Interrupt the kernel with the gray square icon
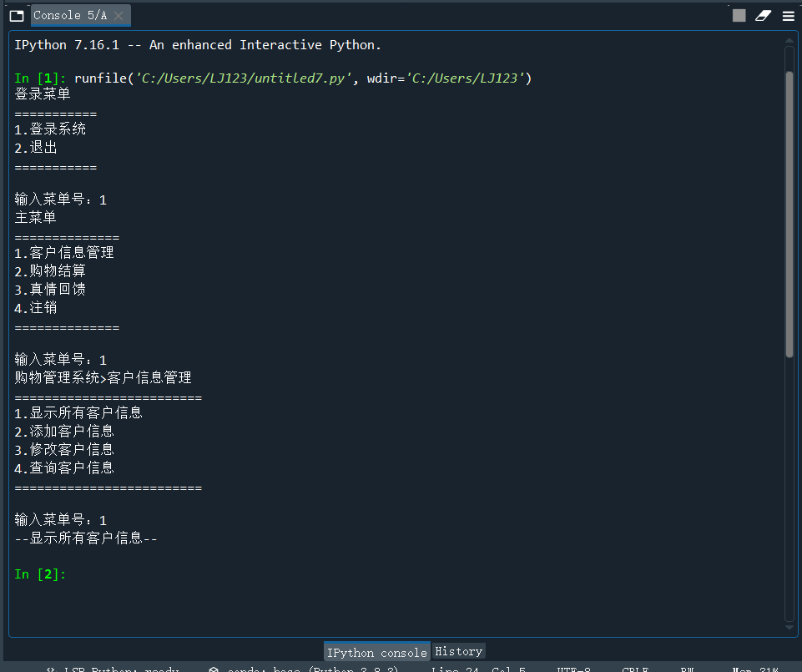The height and width of the screenshot is (672, 802). (739, 14)
